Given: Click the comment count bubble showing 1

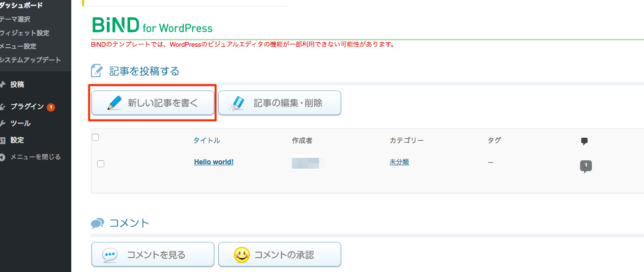Looking at the screenshot, I should coord(586,166).
